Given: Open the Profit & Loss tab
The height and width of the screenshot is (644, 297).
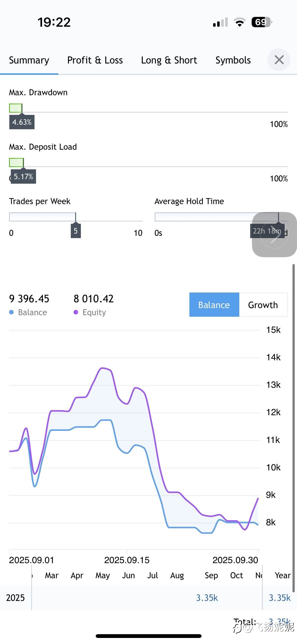Looking at the screenshot, I should (95, 60).
